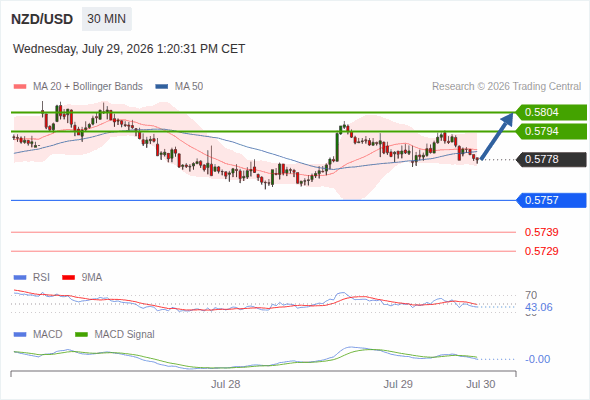Viewport: 590px width, 400px height.
Task: Click the green MACD Signal legend swatch
Action: point(82,335)
